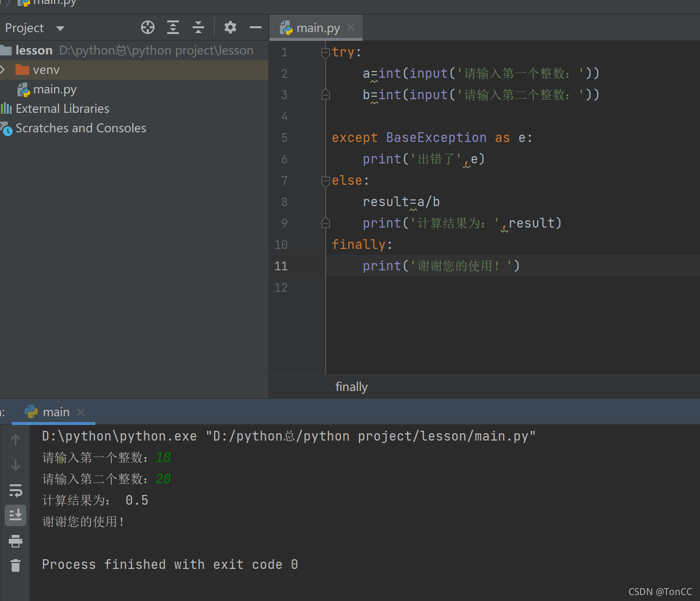700x601 pixels.
Task: Click the up arrow in Run toolbar
Action: click(x=16, y=440)
